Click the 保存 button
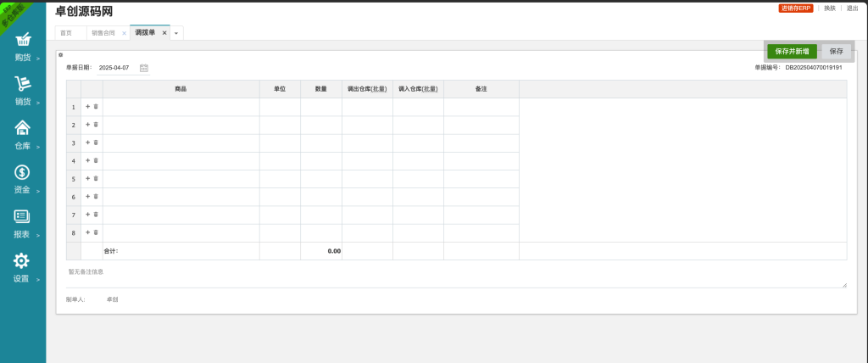This screenshot has height=363, width=868. pyautogui.click(x=836, y=52)
